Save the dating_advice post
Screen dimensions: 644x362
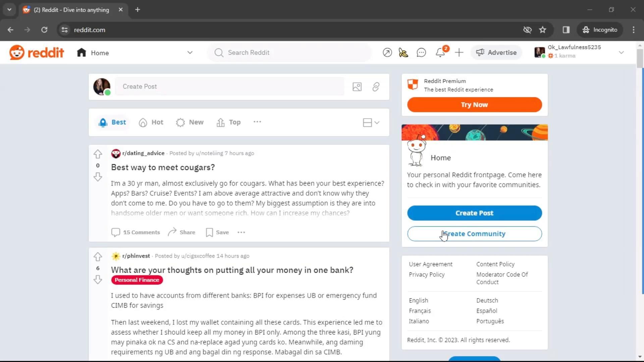(217, 232)
